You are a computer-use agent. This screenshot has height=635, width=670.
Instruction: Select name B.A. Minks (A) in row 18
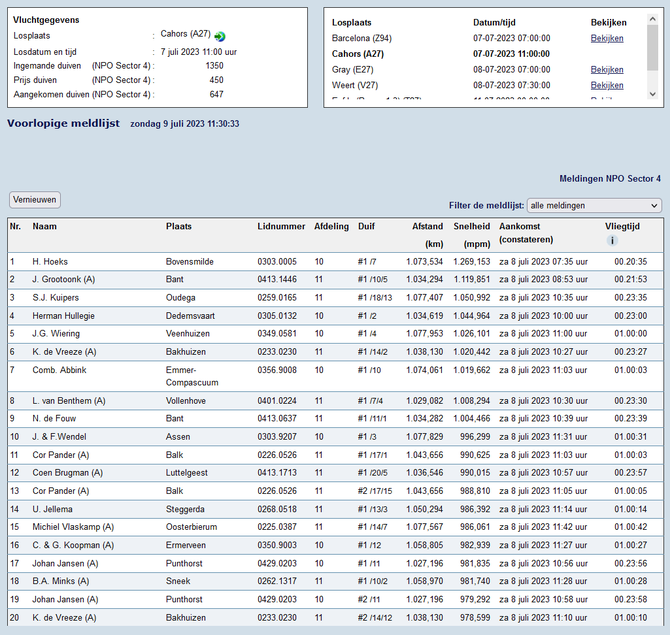click(x=61, y=581)
